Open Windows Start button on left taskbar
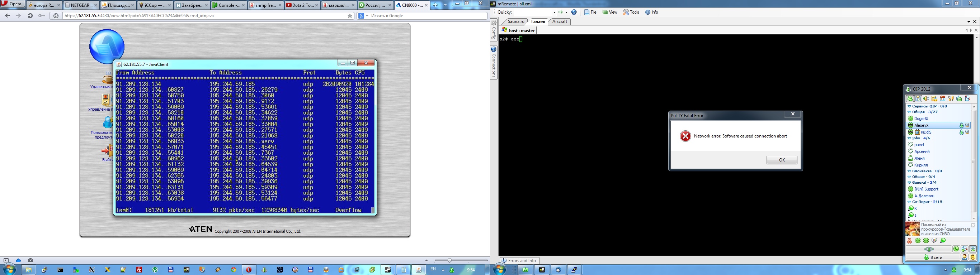The height and width of the screenshot is (275, 980). tap(10, 270)
